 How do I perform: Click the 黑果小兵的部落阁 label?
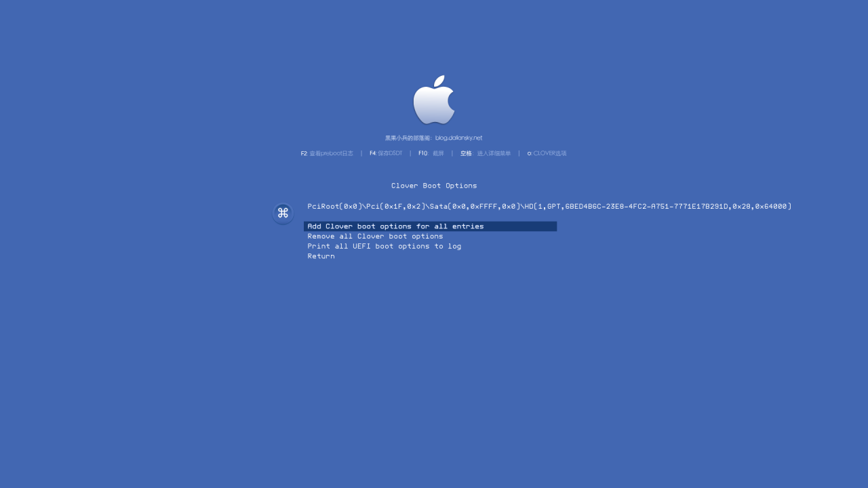[408, 138]
